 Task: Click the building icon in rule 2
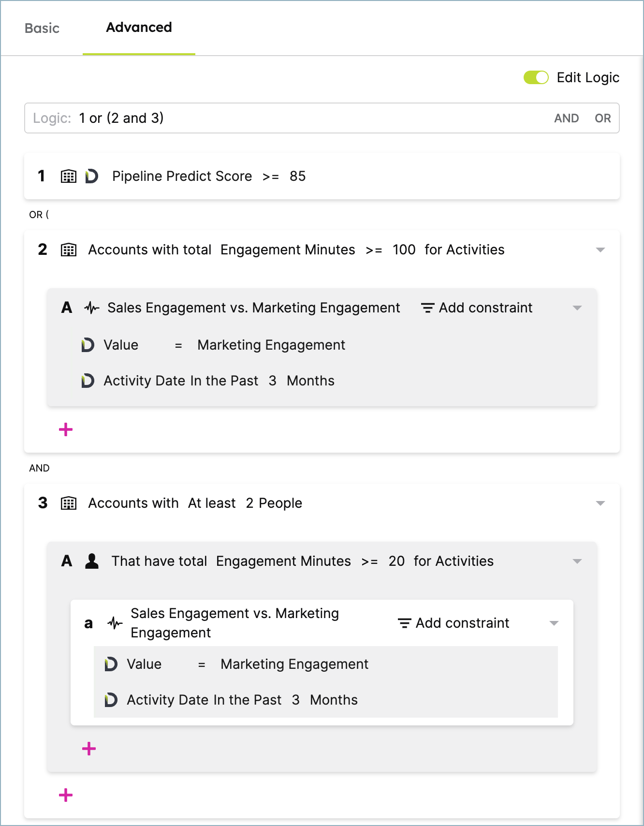pyautogui.click(x=69, y=250)
